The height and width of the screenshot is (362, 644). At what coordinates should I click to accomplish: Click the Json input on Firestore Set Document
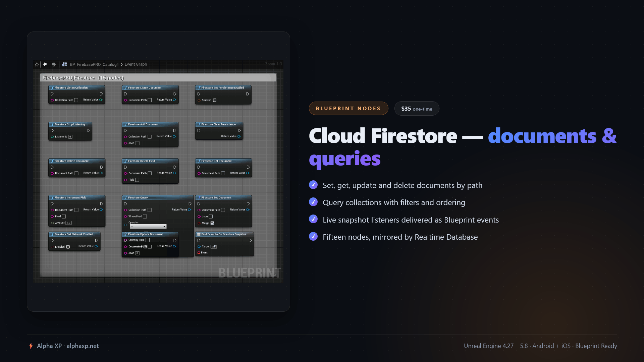point(211,217)
